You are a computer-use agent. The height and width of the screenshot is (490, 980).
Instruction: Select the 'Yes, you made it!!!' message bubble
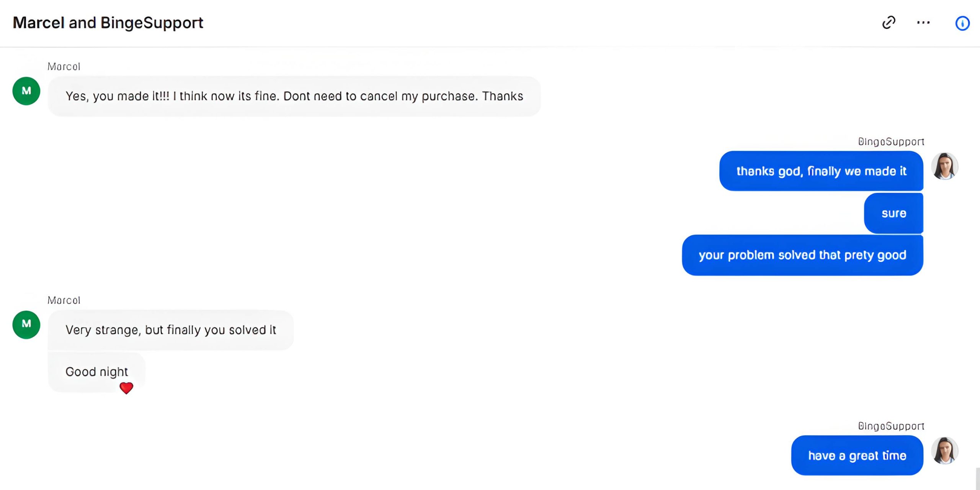pyautogui.click(x=294, y=96)
